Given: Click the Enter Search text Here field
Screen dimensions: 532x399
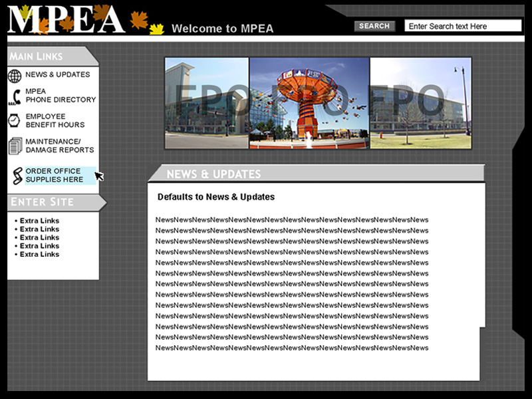Looking at the screenshot, I should coord(463,26).
